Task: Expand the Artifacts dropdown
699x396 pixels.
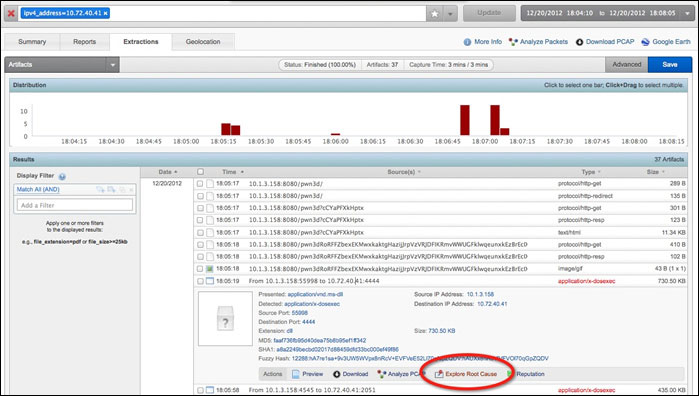Action: click(x=113, y=65)
